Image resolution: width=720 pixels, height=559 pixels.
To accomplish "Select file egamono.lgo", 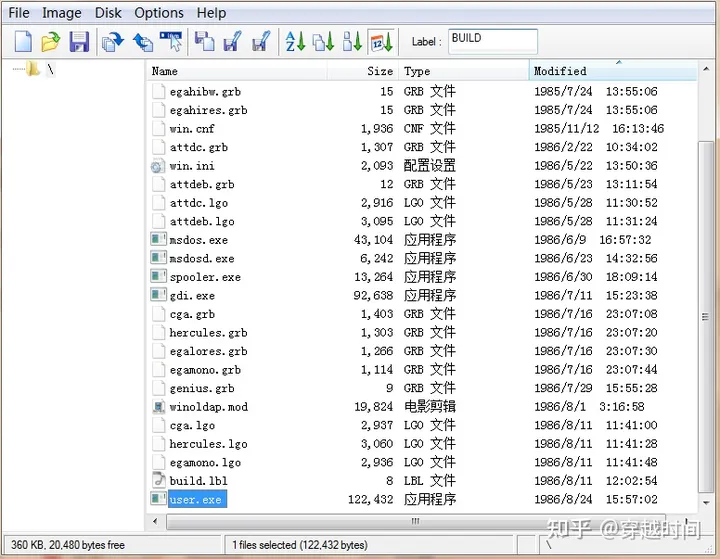I will [205, 463].
